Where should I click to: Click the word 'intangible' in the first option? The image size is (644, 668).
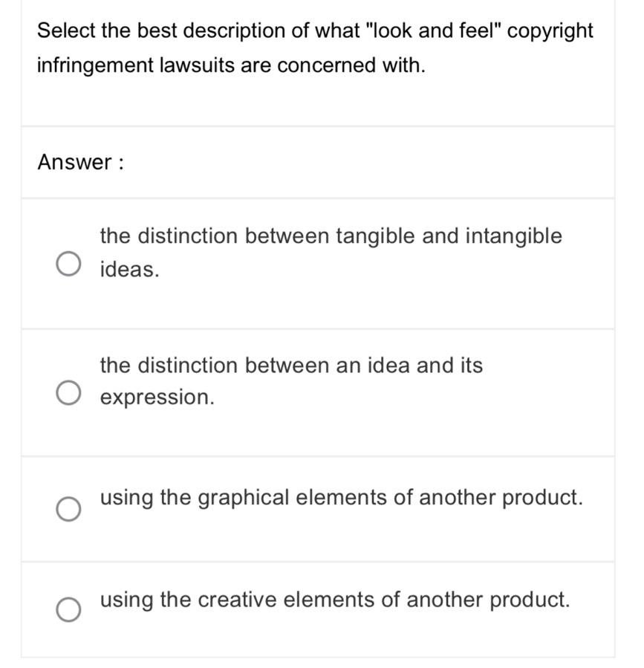click(x=513, y=236)
